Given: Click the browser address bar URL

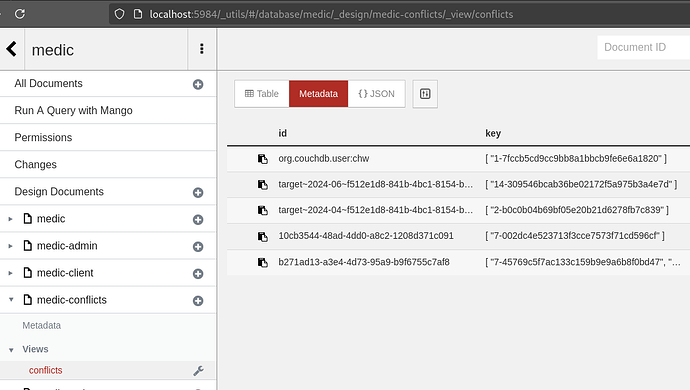Looking at the screenshot, I should pos(331,14).
